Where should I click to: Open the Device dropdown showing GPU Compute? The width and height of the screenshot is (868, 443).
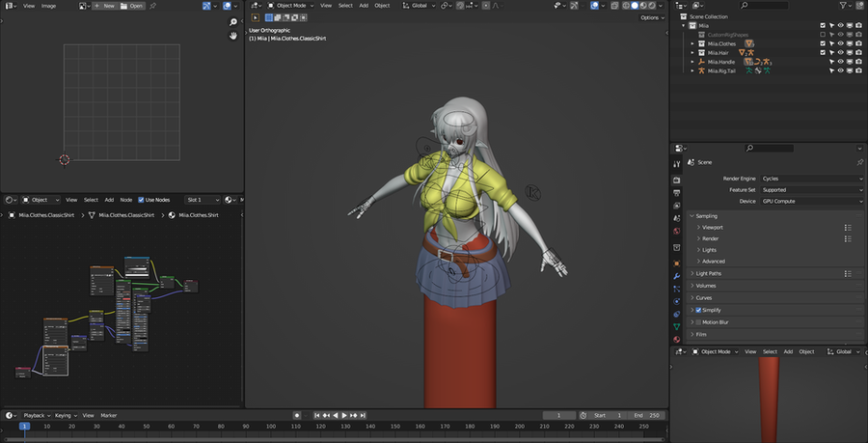[812, 201]
